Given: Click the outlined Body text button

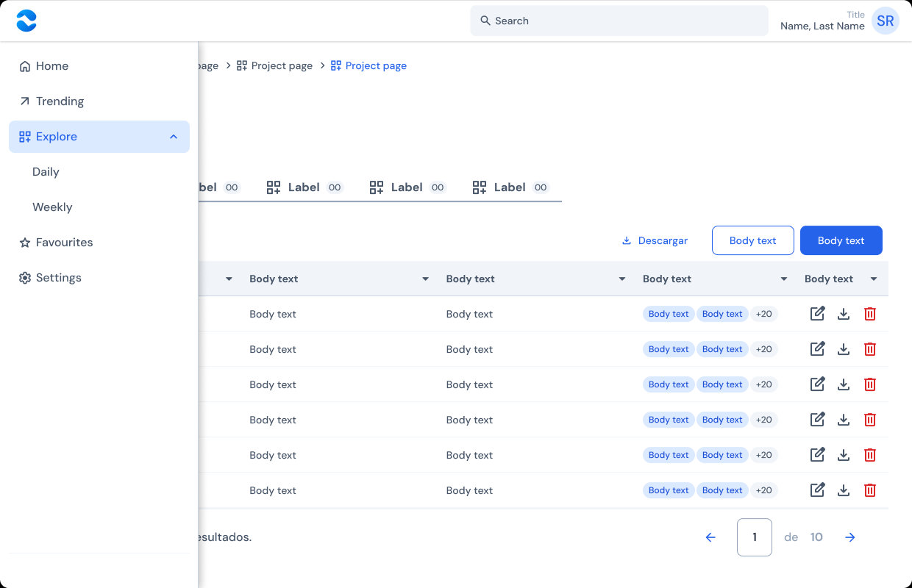Looking at the screenshot, I should click(753, 240).
